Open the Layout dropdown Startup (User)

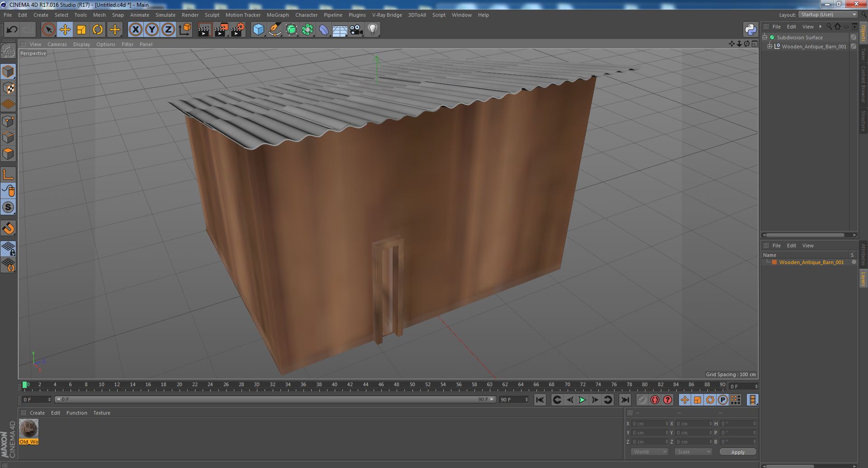828,14
